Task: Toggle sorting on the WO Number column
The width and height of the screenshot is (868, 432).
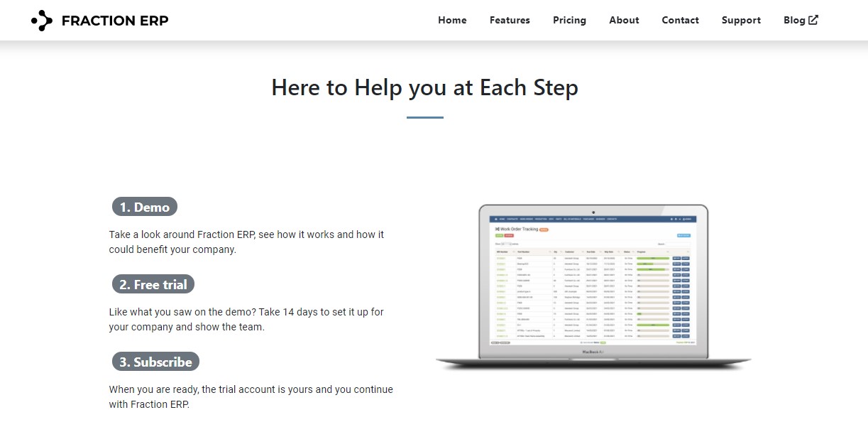Action: point(502,252)
